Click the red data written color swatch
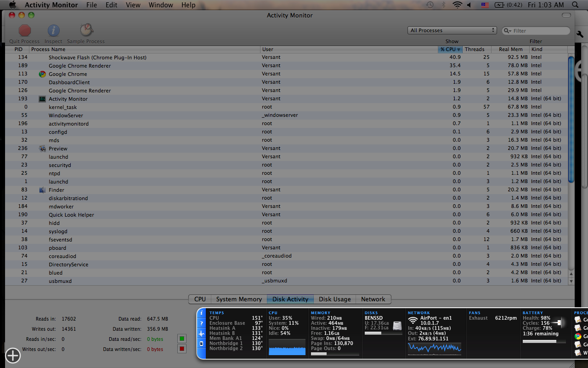 (182, 349)
